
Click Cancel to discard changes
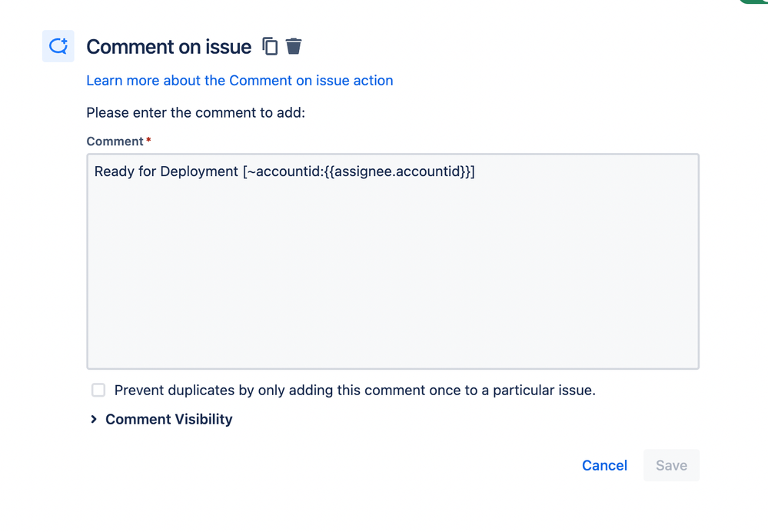coord(604,465)
